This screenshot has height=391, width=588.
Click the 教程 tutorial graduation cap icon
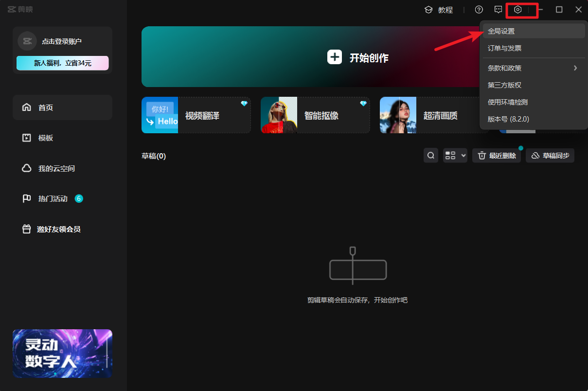tap(428, 10)
